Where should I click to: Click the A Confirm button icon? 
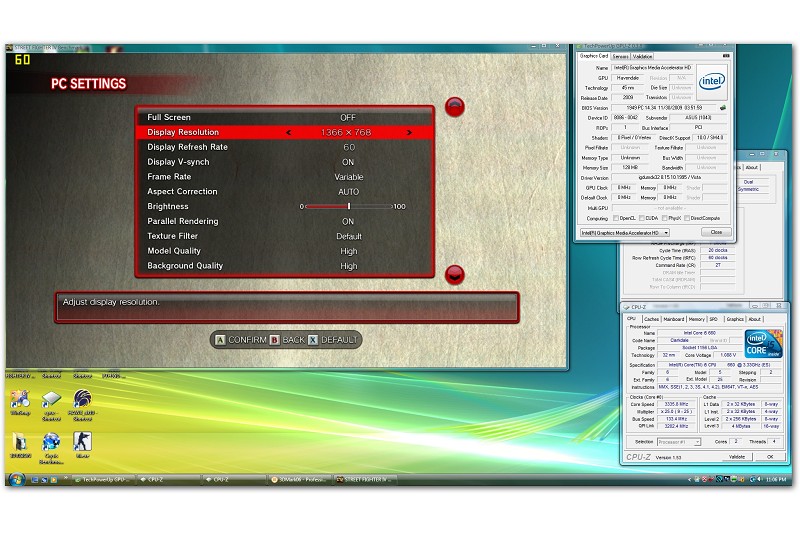(220, 340)
